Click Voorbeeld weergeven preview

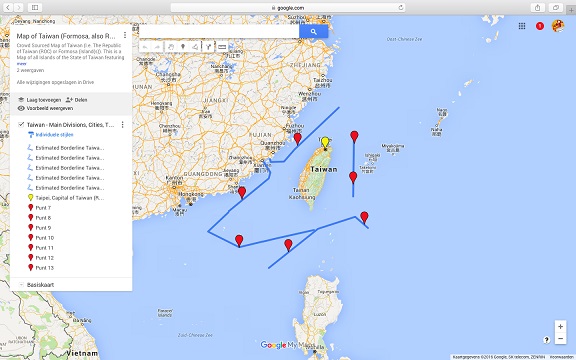pos(46,108)
